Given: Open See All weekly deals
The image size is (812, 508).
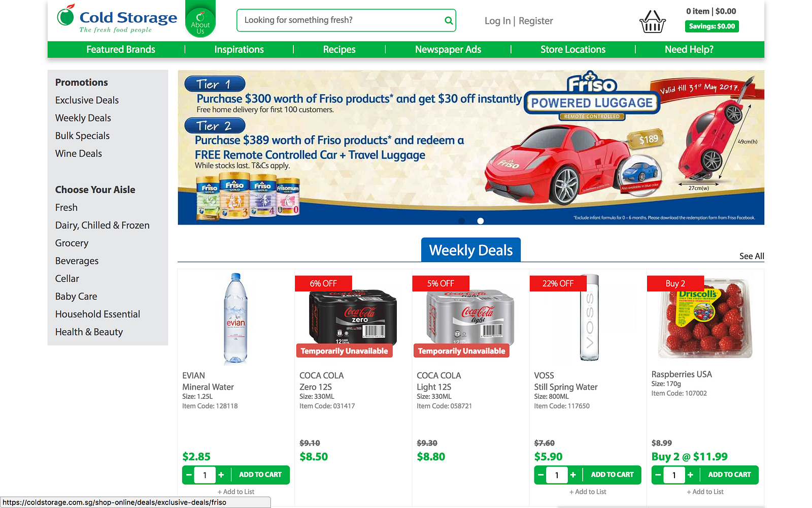Looking at the screenshot, I should click(752, 256).
